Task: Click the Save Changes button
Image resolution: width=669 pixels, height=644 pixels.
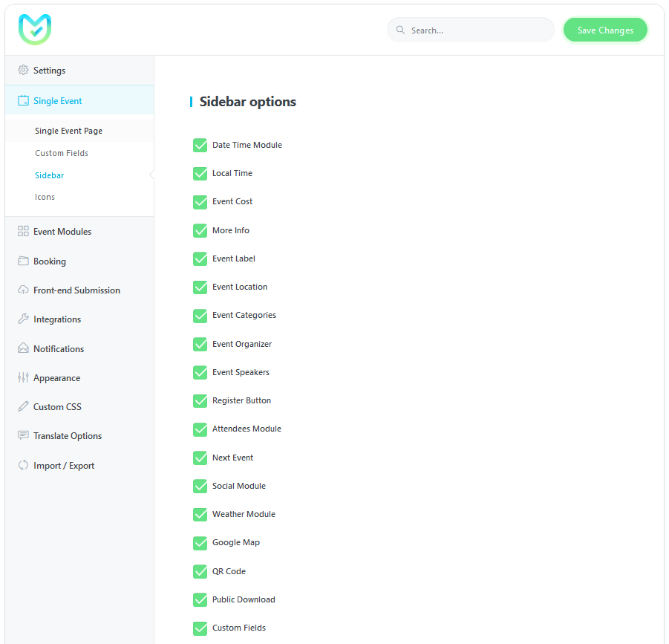Action: point(605,30)
